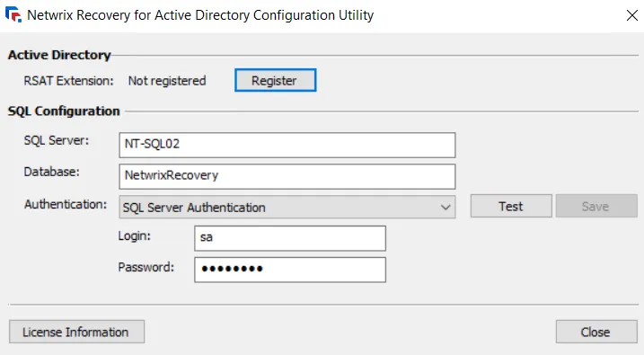Select the Login field containing sa
The image size is (644, 355).
pos(290,238)
